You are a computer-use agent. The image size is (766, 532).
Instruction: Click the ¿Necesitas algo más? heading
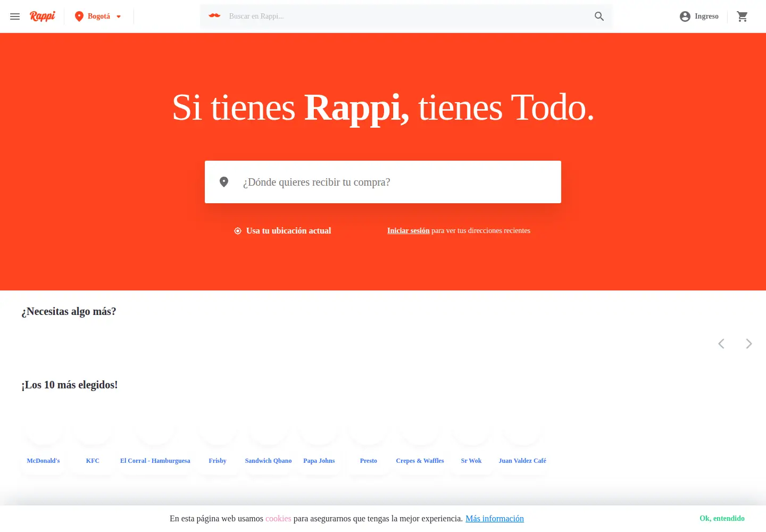69,312
